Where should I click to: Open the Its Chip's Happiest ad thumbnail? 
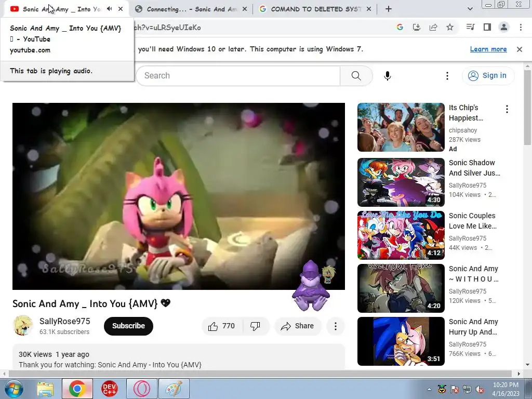point(401,127)
